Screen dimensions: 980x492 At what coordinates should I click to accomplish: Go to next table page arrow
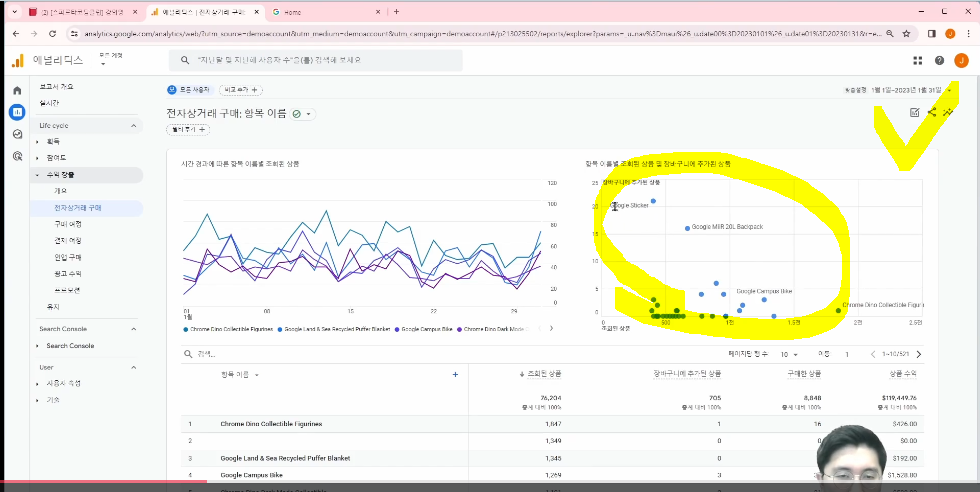click(x=919, y=354)
